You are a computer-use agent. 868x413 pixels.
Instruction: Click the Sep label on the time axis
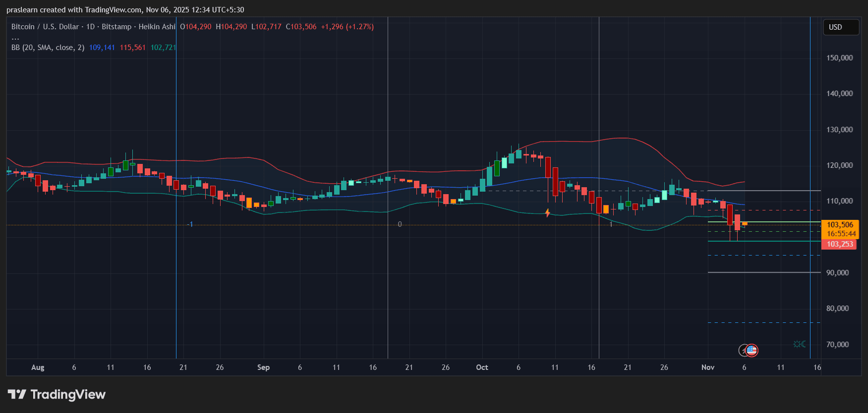263,367
